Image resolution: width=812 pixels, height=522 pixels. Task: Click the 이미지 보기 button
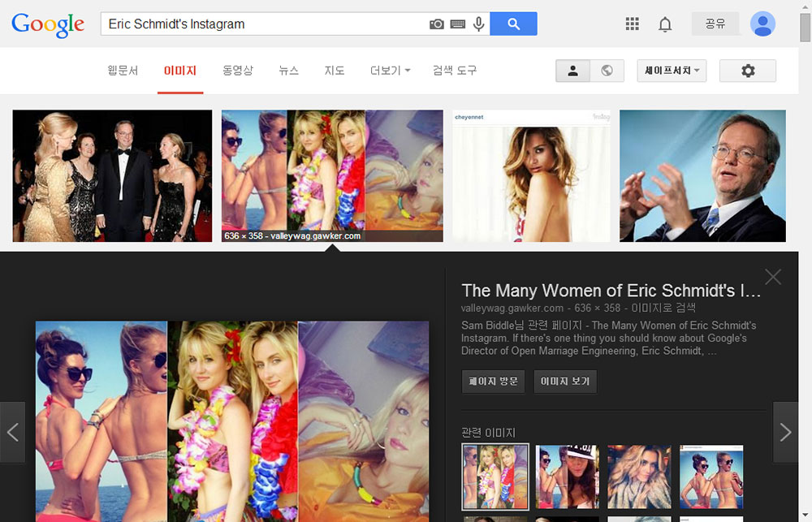(565, 381)
